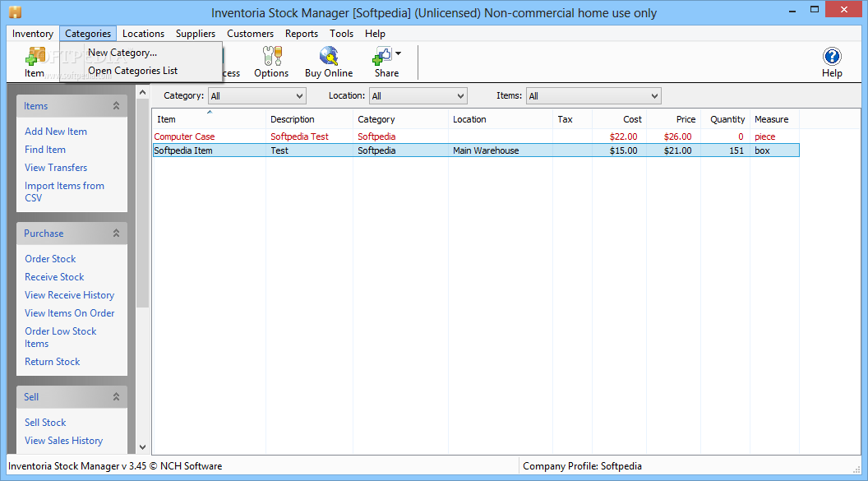Click the Main Warehouse location cell
The height and width of the screenshot is (481, 868).
(x=486, y=150)
